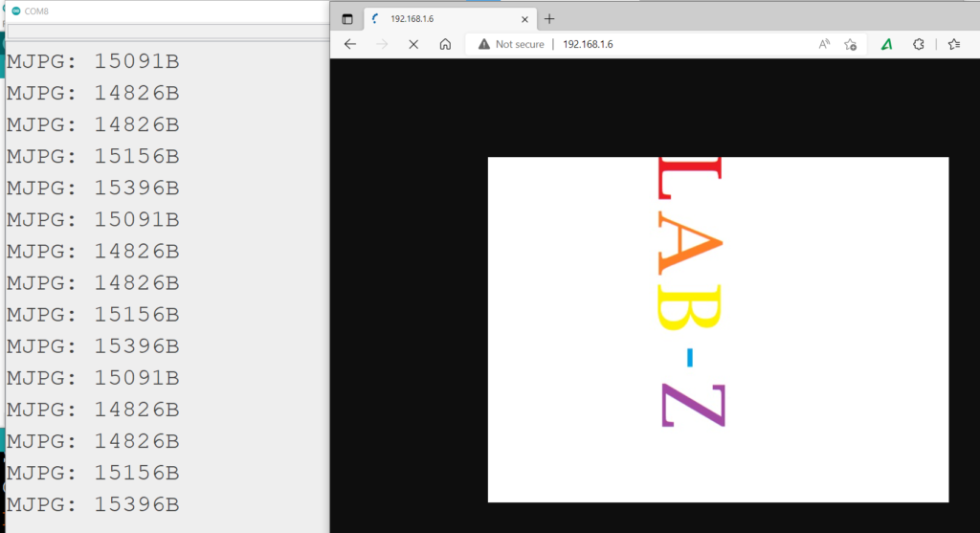Select bottom serial line MJPG: 15396B
The width and height of the screenshot is (980, 533).
point(93,504)
